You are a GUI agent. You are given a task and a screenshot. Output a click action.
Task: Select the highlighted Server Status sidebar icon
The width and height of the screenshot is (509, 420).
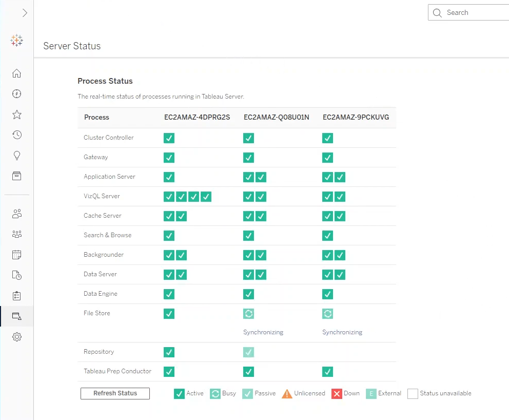coord(16,316)
